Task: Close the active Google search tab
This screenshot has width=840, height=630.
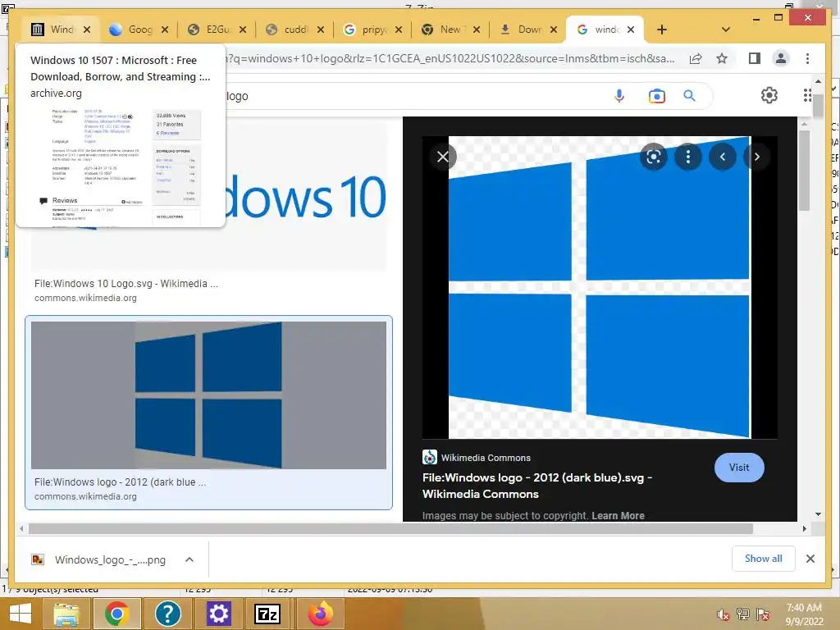Action: (631, 30)
